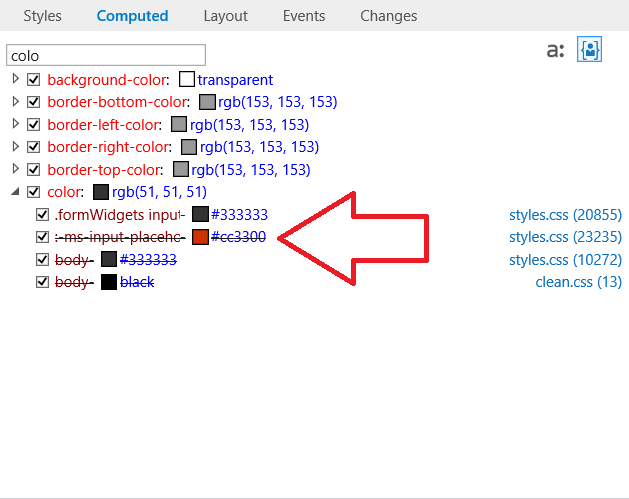Click the transparent background-color swatch
This screenshot has height=499, width=629.
coord(187,79)
